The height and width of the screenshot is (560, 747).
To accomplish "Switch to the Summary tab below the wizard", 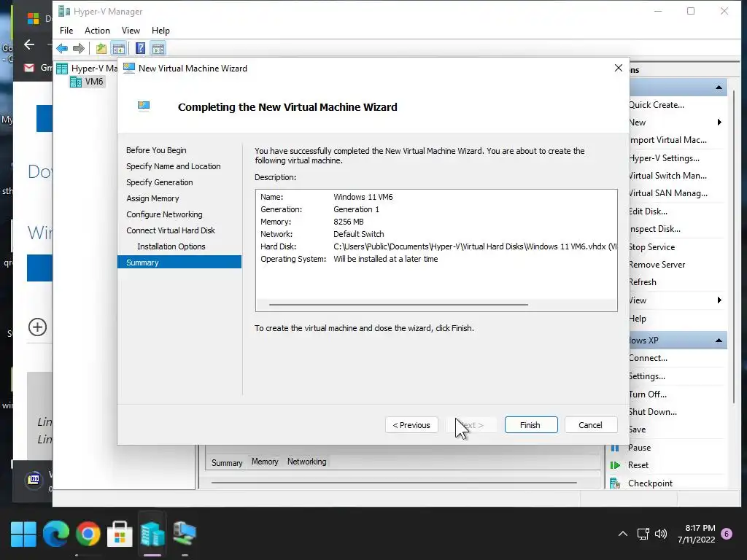I will pyautogui.click(x=227, y=462).
